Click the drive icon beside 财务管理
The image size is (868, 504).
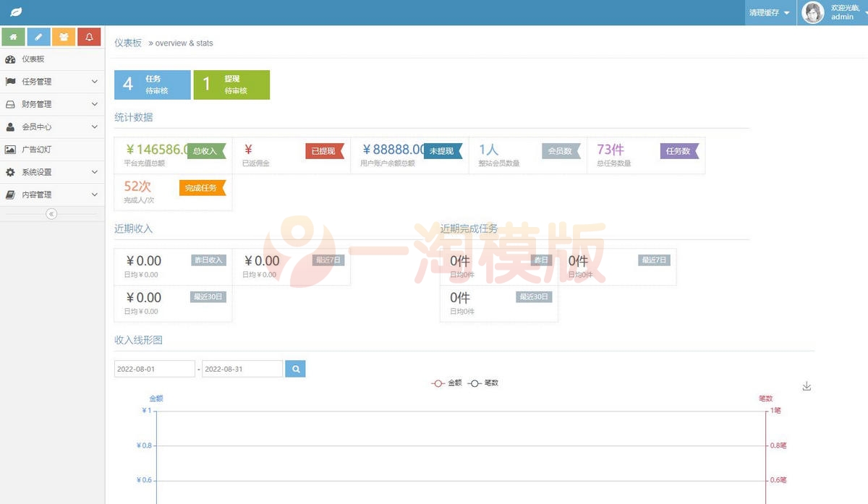pos(10,104)
